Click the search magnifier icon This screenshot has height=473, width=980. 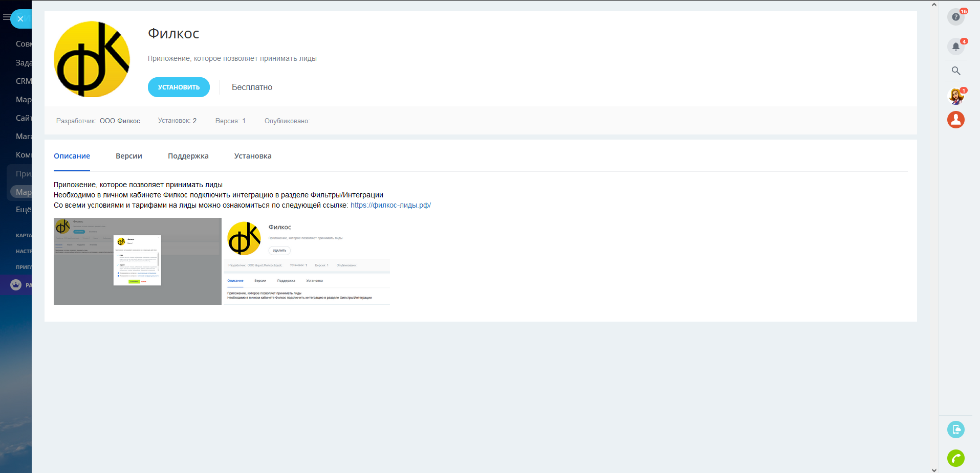coord(955,71)
